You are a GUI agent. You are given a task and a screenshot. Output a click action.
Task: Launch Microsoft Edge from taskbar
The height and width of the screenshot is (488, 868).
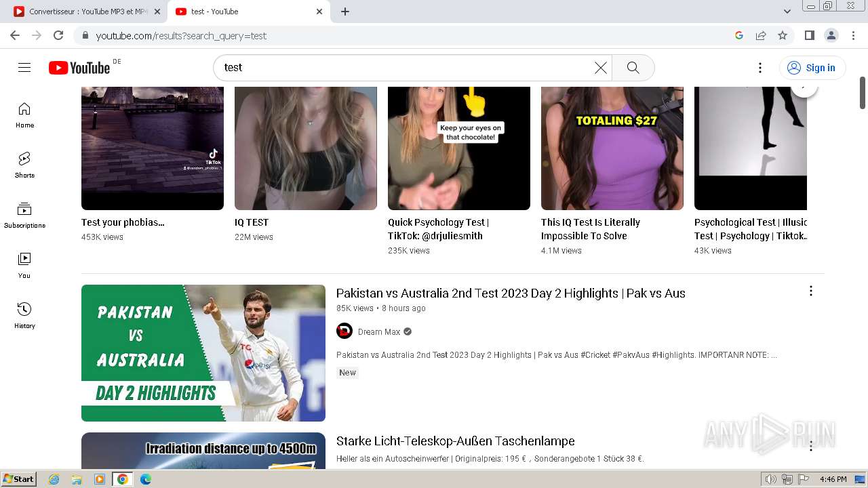(146, 479)
